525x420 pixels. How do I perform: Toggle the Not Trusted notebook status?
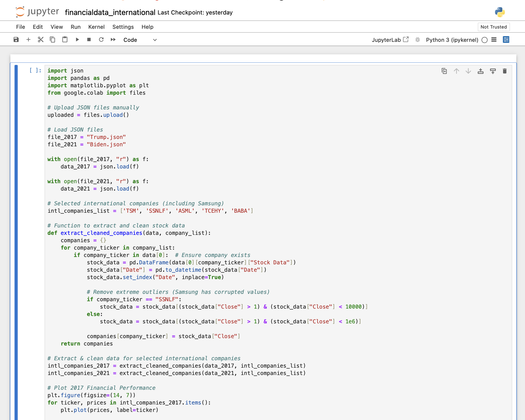coord(494,27)
